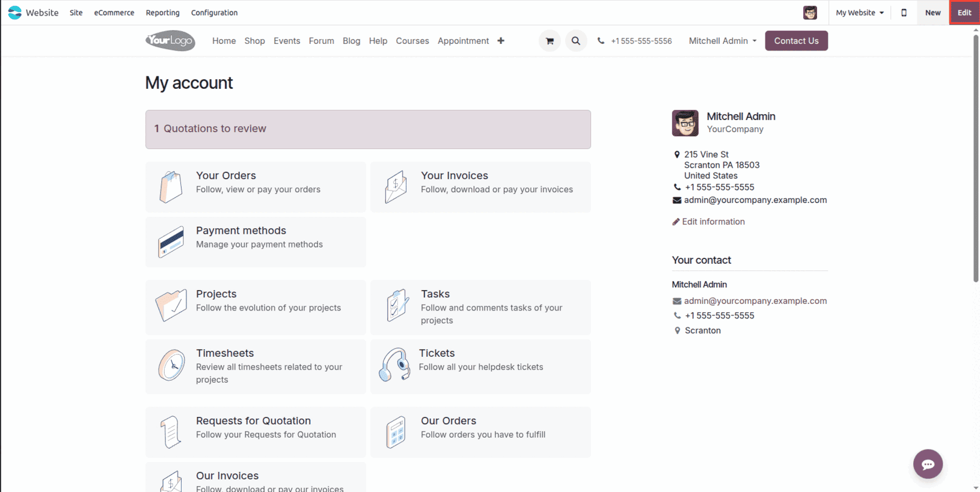This screenshot has height=492, width=980.
Task: Open the Requests for Quotation title
Action: coord(253,421)
